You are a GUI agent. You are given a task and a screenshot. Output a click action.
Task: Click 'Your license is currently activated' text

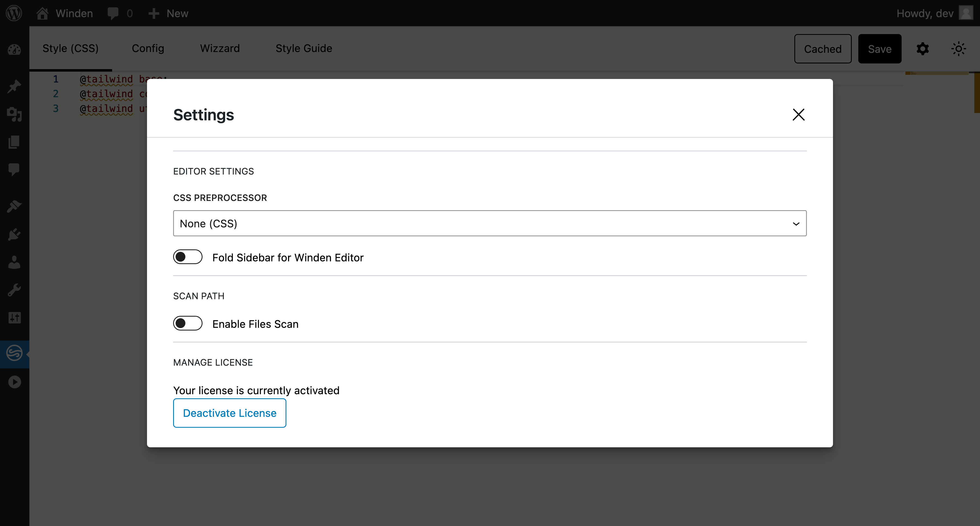point(256,390)
